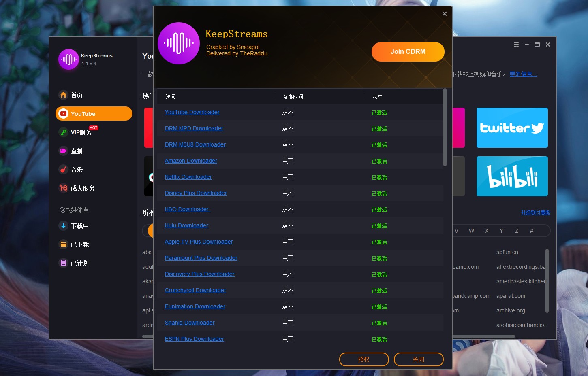Click the 更多信息 more info link
588x376 pixels.
(x=523, y=74)
